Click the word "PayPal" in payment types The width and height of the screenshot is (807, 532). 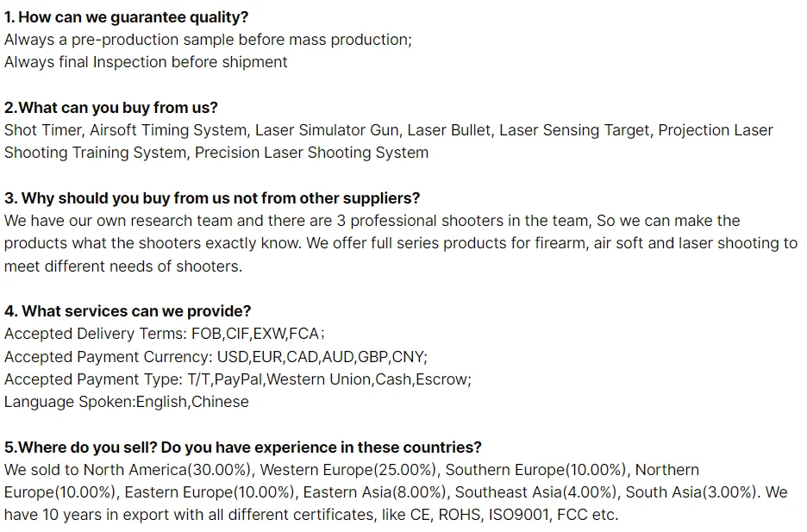[238, 379]
